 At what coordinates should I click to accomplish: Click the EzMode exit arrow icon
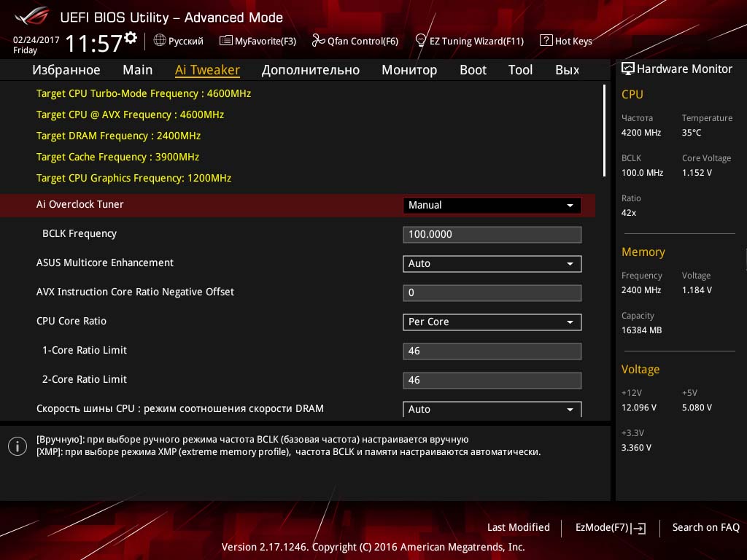(638, 528)
